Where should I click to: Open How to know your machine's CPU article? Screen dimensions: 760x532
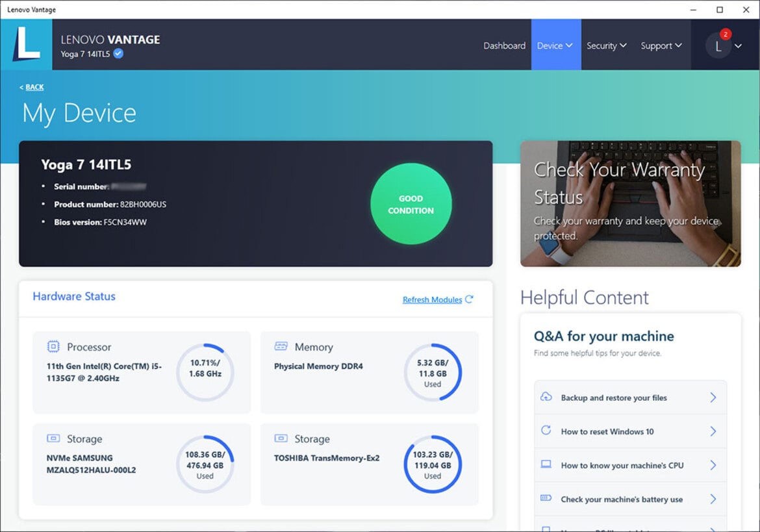[x=630, y=465]
